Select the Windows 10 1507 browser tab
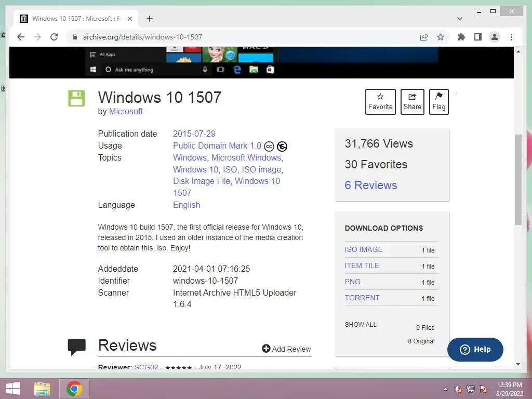Image resolution: width=532 pixels, height=399 pixels. point(76,19)
